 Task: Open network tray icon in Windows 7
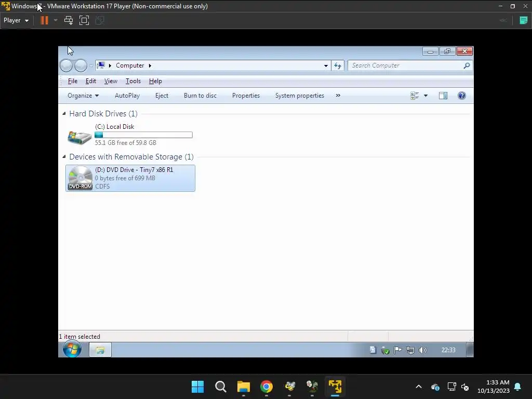click(x=410, y=350)
